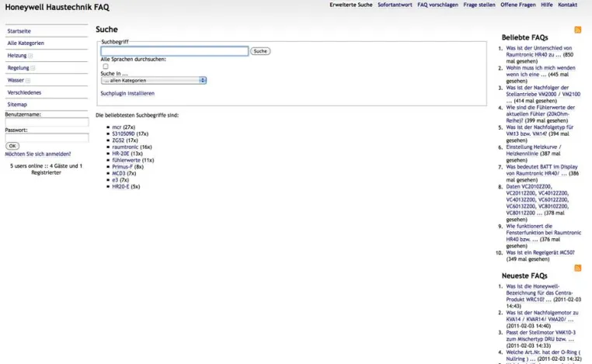Open Heizung category link

pos(17,55)
